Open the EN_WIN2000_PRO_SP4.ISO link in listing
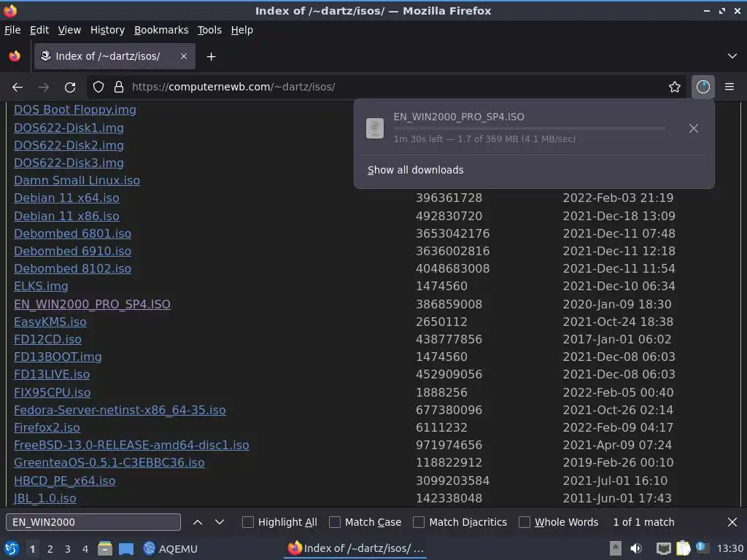Screen dimensions: 747x560 [92, 304]
